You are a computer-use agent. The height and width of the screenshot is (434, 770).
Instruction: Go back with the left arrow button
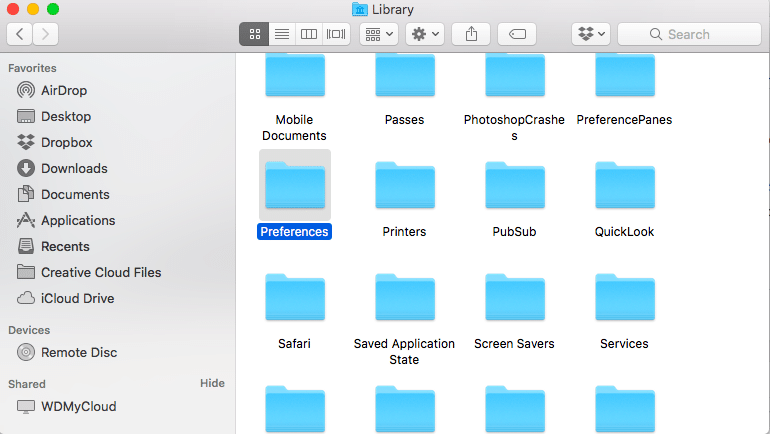click(x=20, y=34)
